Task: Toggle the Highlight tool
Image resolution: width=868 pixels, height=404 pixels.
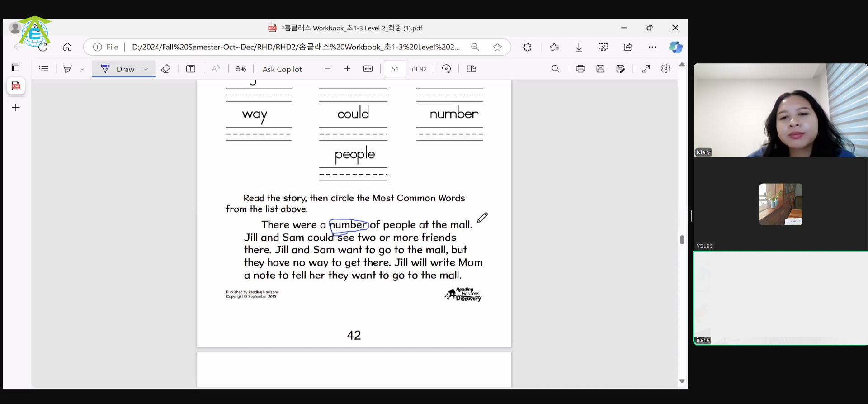Action: click(67, 69)
